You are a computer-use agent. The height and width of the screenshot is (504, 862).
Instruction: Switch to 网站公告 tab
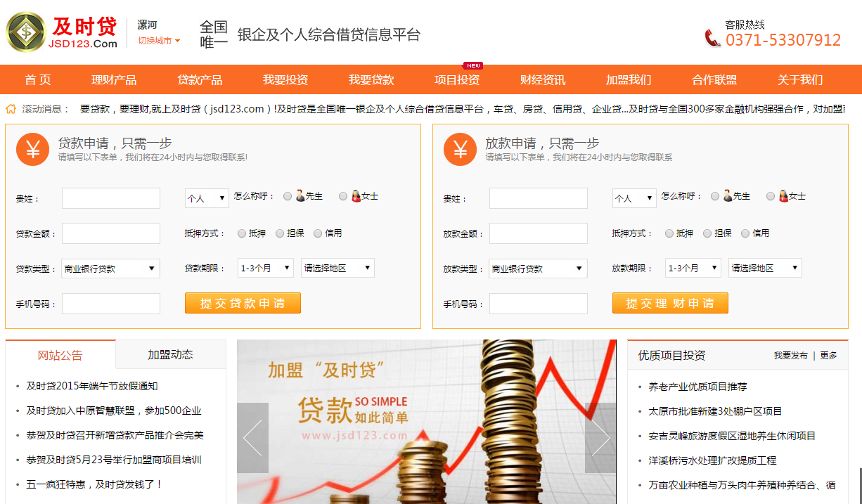pos(60,355)
